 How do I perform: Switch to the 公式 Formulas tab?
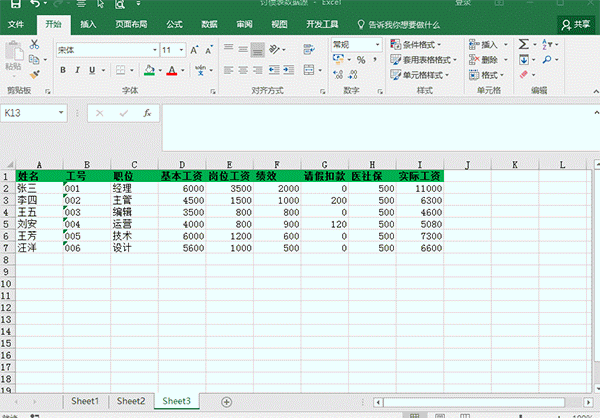click(x=174, y=24)
